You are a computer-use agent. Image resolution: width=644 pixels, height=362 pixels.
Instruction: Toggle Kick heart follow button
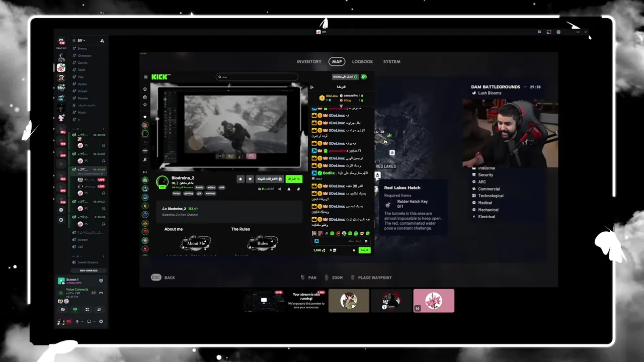coord(250,179)
